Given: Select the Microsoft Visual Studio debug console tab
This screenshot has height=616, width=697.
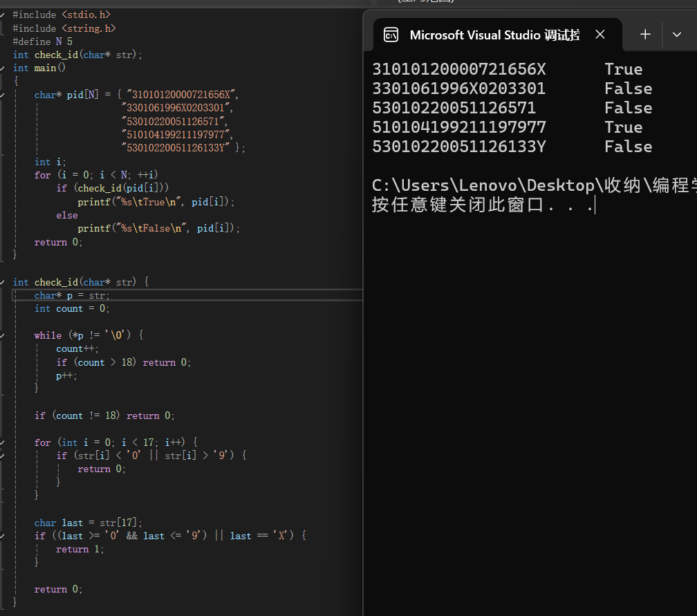Looking at the screenshot, I should (x=497, y=35).
